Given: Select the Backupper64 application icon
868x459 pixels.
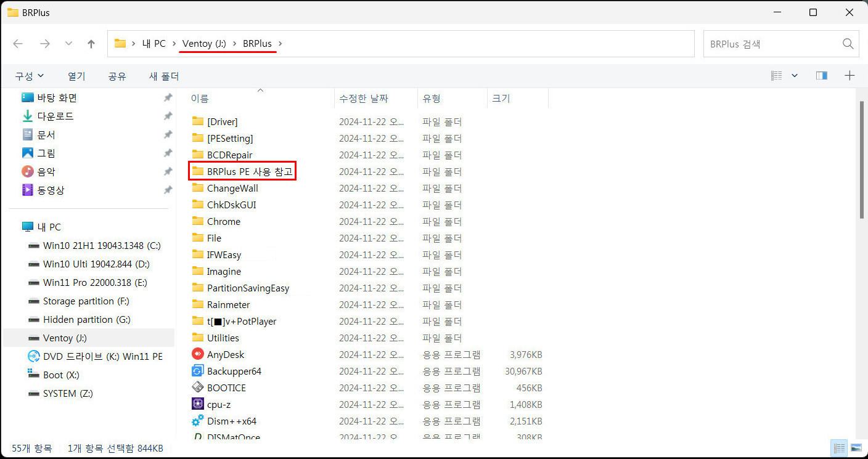Looking at the screenshot, I should pos(197,371).
